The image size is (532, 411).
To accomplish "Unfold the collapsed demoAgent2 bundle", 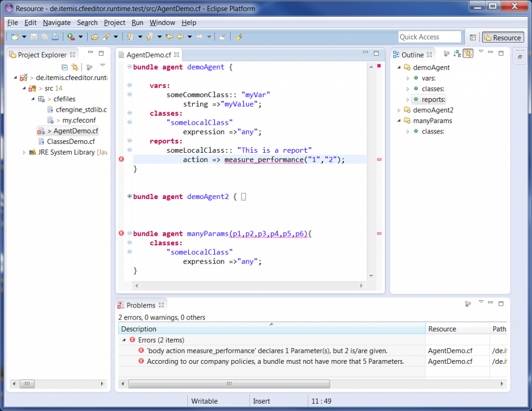I will pos(129,196).
